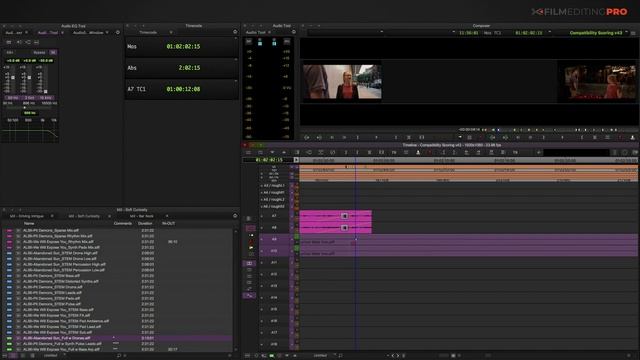Toggle track selector A18
Viewport: 640px width, 360px height.
pos(274,344)
